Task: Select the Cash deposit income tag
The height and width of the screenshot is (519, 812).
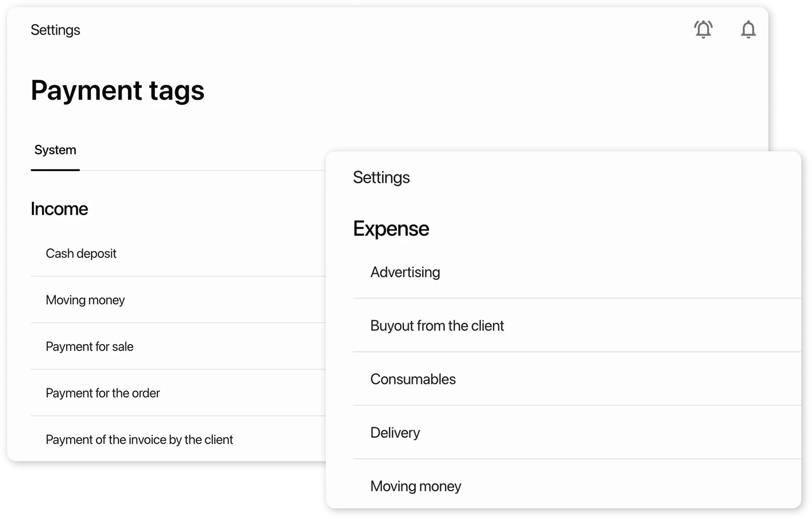Action: pos(81,253)
